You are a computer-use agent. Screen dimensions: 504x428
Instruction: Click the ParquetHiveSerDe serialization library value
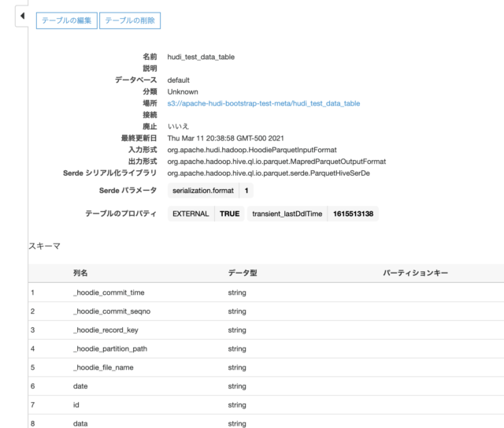pos(269,173)
